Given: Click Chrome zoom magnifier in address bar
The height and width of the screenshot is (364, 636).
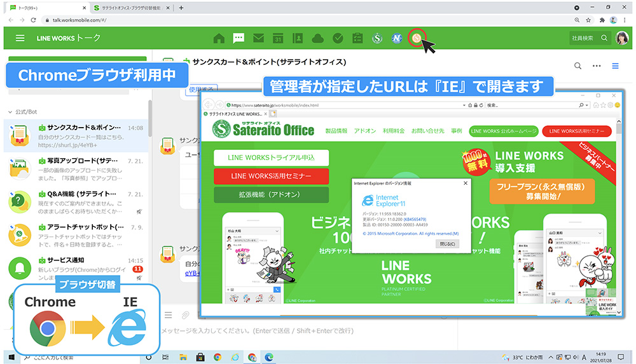Looking at the screenshot, I should point(577,20).
